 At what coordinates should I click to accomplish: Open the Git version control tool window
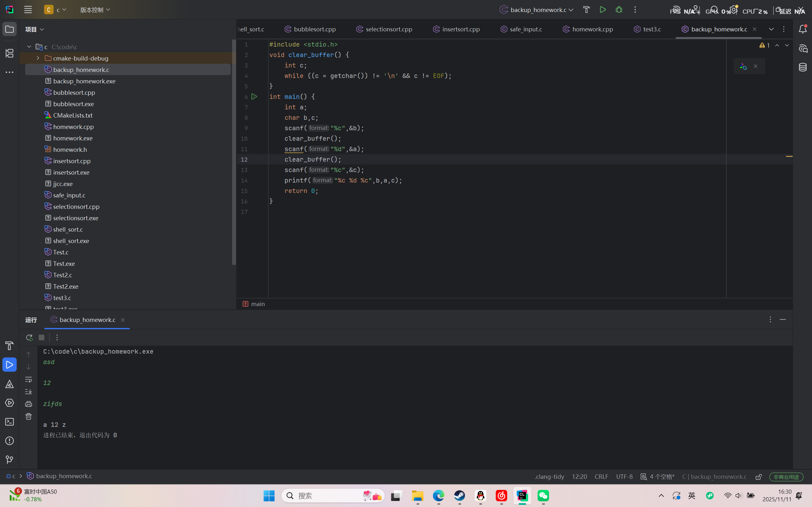pos(10,459)
